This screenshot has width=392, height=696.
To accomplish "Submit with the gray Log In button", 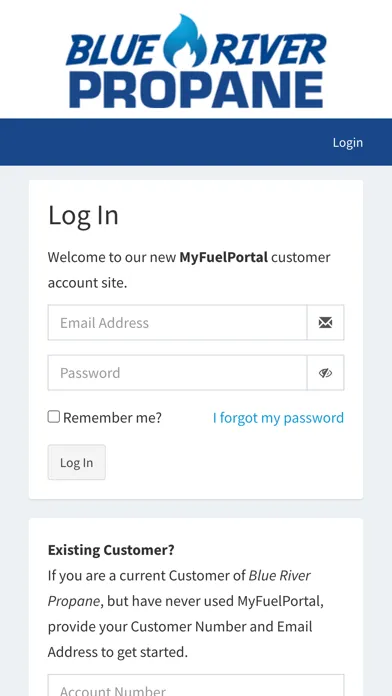I will (x=77, y=463).
